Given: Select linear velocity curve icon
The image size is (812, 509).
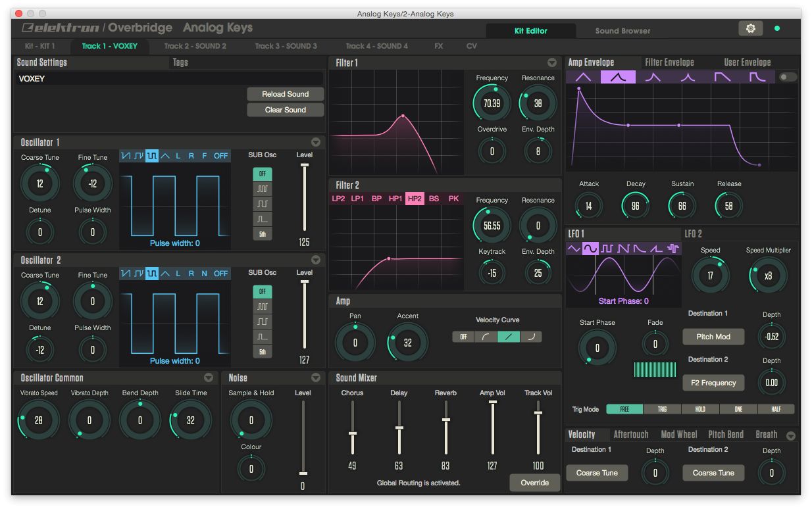Looking at the screenshot, I should [508, 337].
